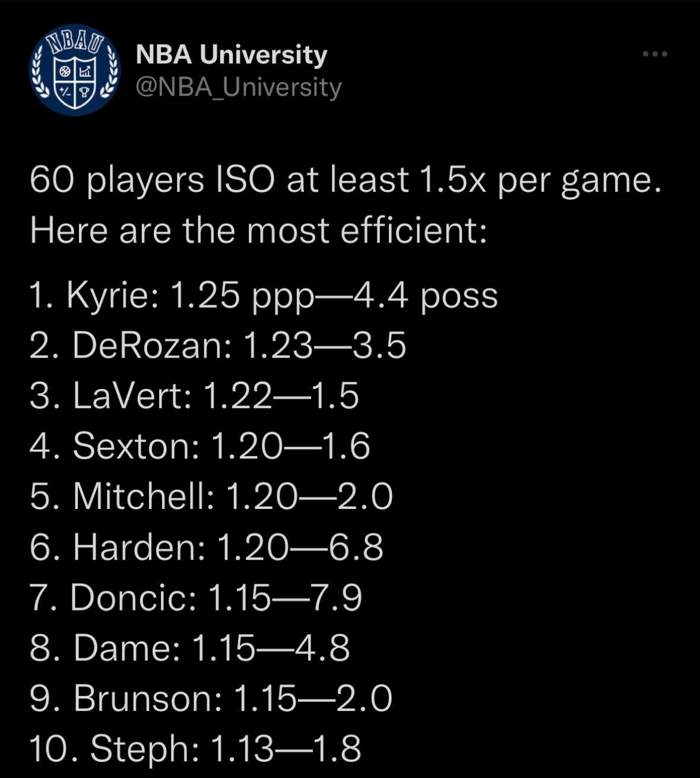The height and width of the screenshot is (778, 700).
Task: Select the DeRozan 1.23 entry
Action: click(x=218, y=346)
